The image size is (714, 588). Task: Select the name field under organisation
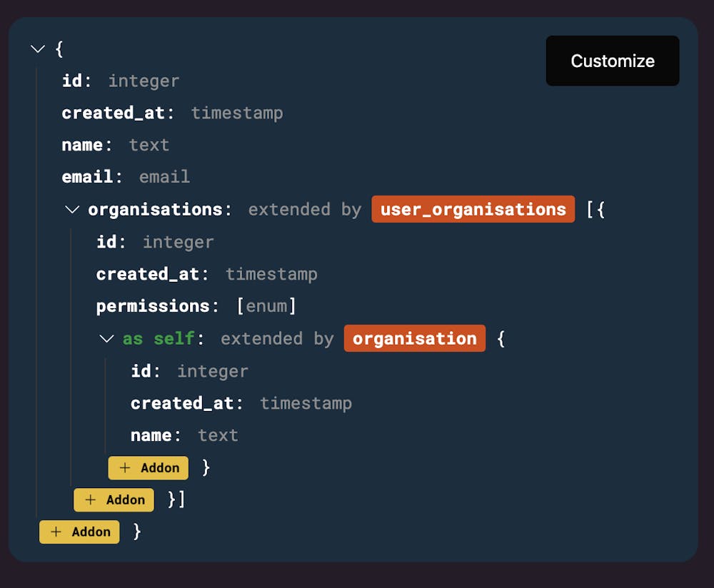(151, 435)
